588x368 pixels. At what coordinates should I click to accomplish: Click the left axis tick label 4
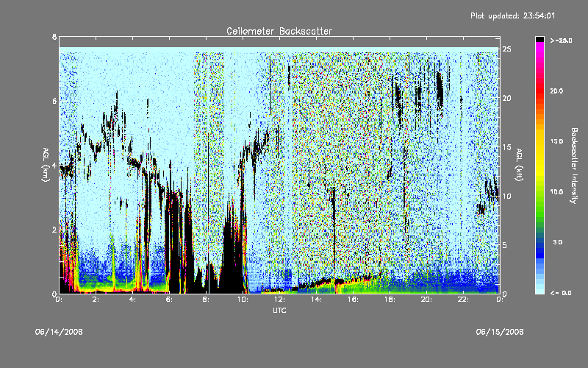pyautogui.click(x=54, y=166)
